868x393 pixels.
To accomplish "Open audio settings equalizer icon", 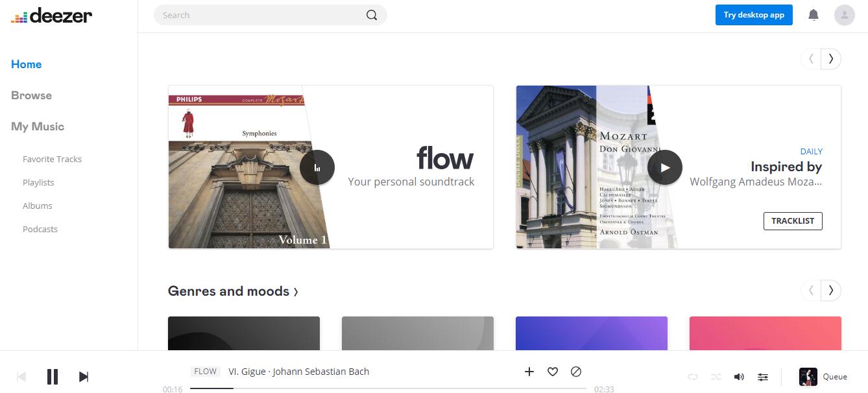I will pyautogui.click(x=763, y=377).
